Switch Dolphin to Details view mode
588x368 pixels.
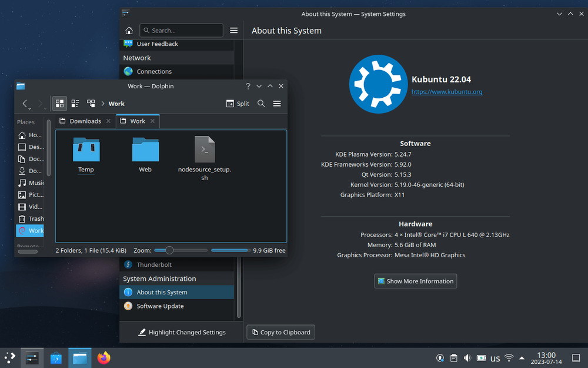91,104
